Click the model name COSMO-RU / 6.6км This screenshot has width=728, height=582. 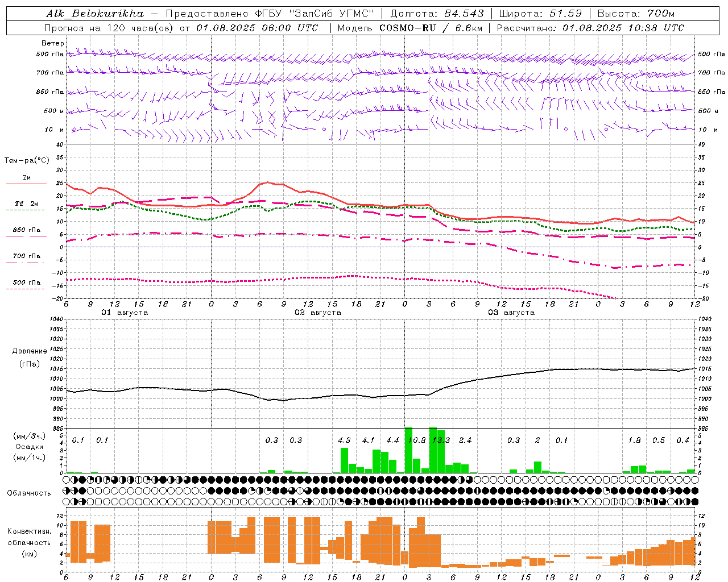point(430,28)
